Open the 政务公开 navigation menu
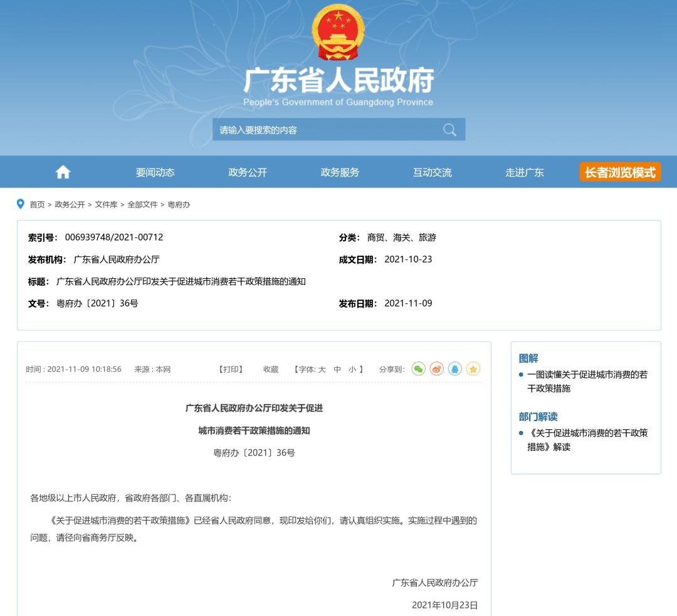Viewport: 677px width, 616px height. (x=248, y=172)
